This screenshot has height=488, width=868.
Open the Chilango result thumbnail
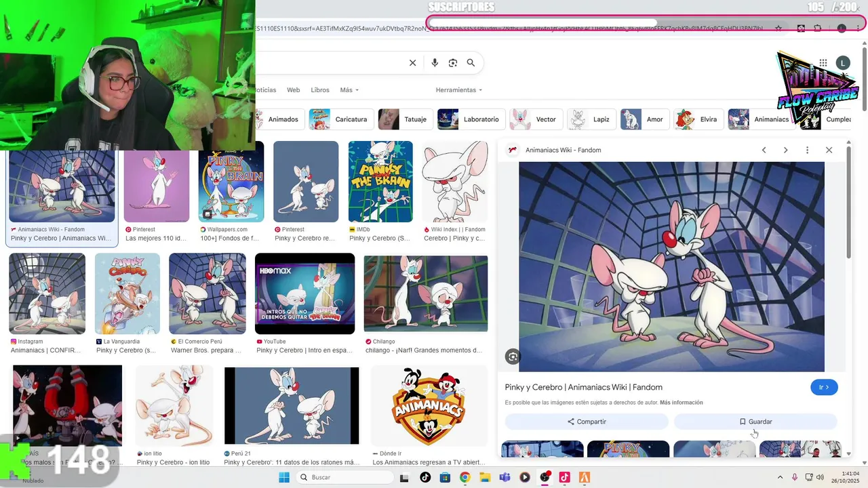click(x=426, y=293)
